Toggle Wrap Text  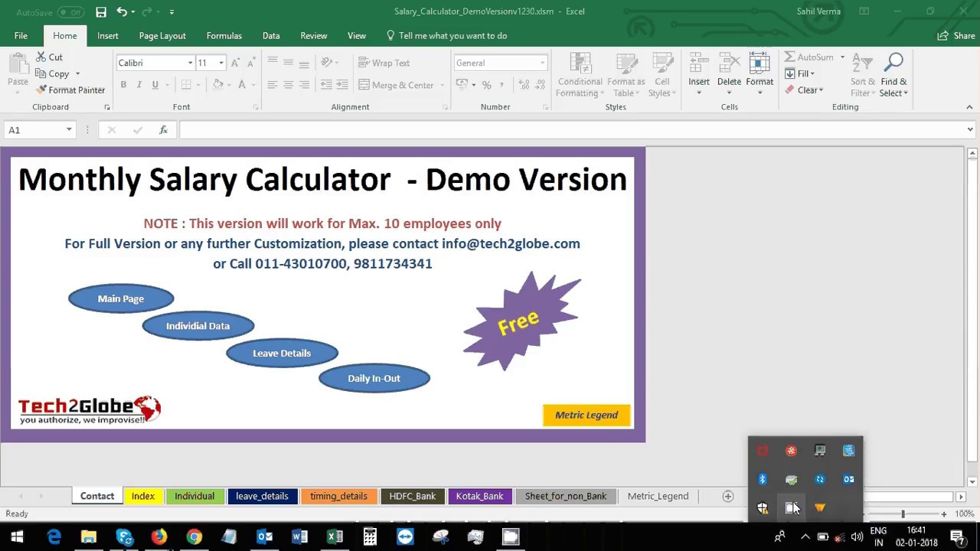click(x=384, y=63)
